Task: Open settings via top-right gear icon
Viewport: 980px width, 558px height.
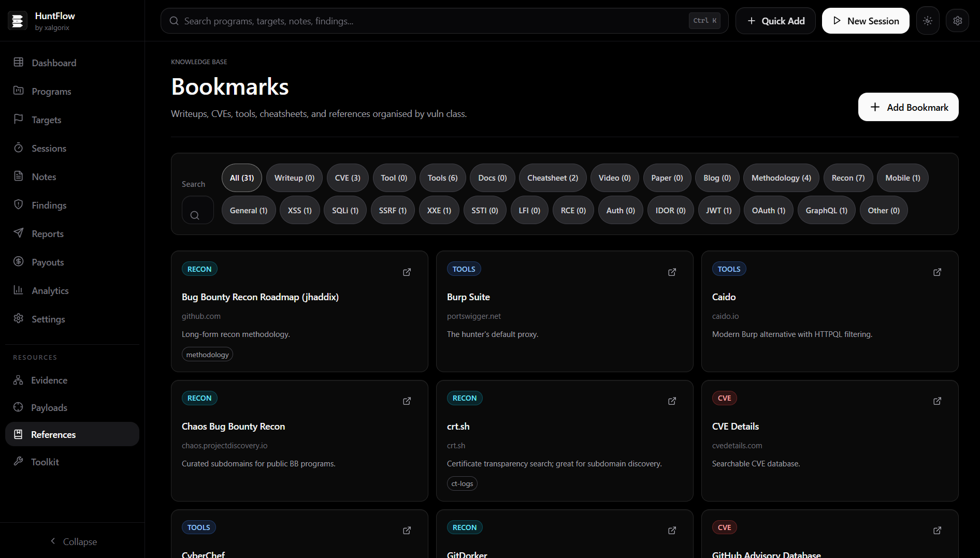Action: [x=957, y=21]
